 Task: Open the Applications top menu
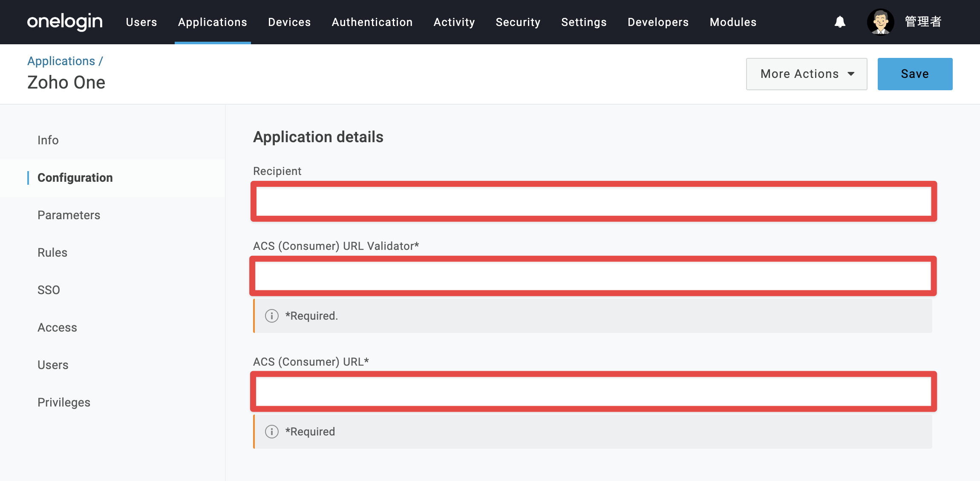point(213,22)
